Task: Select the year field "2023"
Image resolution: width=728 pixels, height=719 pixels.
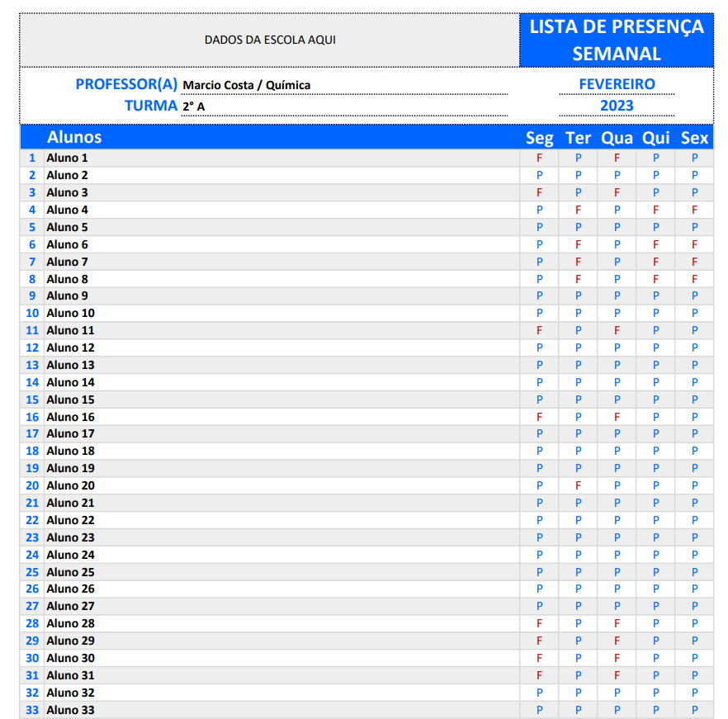Action: 617,106
